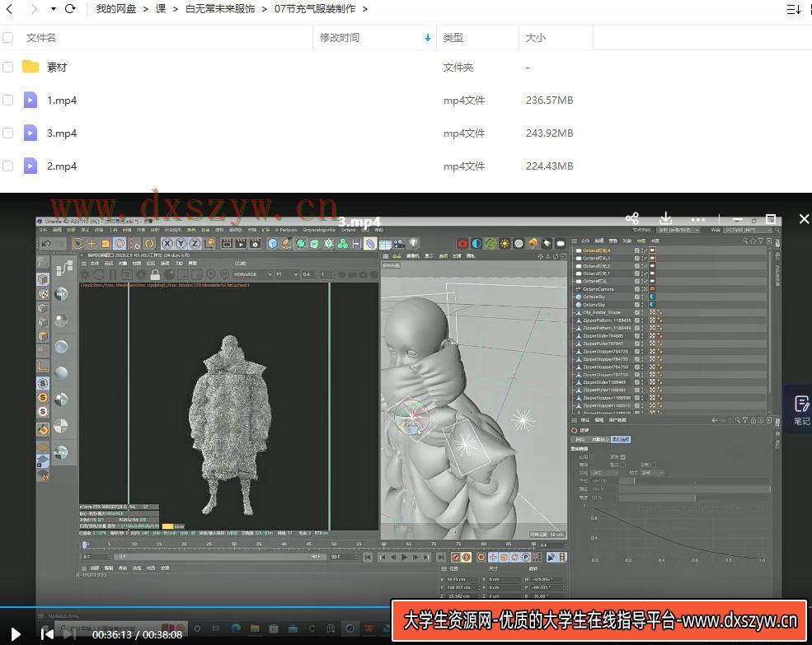The height and width of the screenshot is (645, 812).
Task: Sort by the 文件名 column header
Action: pos(41,37)
